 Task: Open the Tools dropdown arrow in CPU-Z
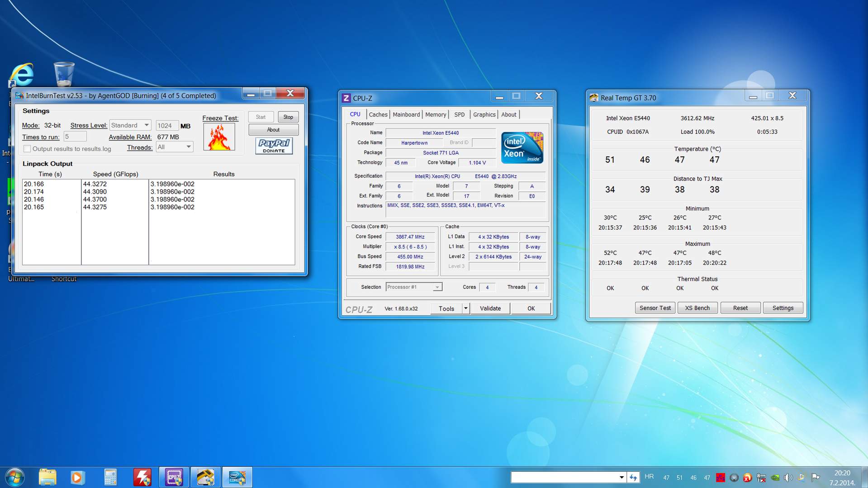[465, 308]
